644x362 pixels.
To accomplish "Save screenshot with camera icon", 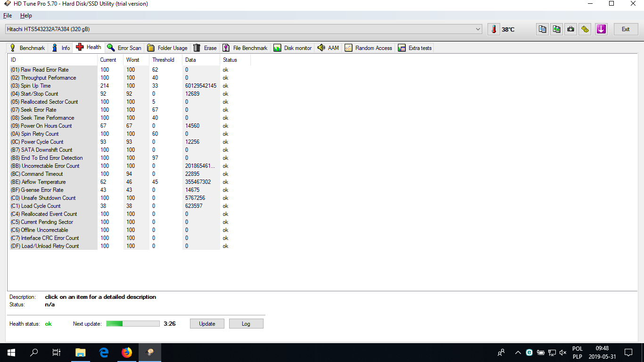I will tap(571, 29).
